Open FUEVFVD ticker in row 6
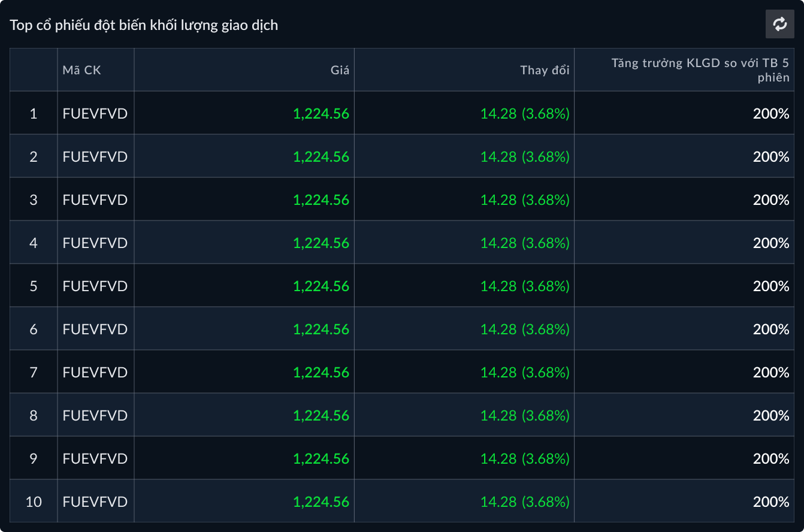 (x=95, y=329)
